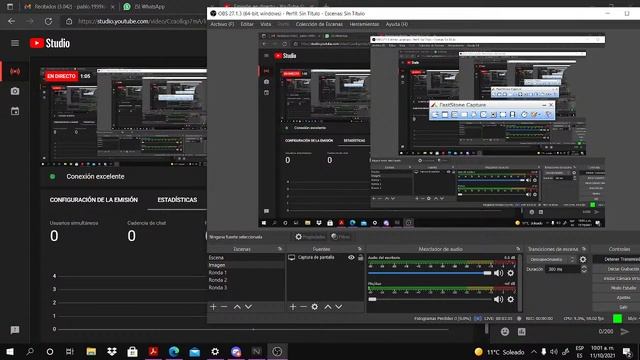Open source properties gear in Fuentes toolbar

[x=315, y=307]
